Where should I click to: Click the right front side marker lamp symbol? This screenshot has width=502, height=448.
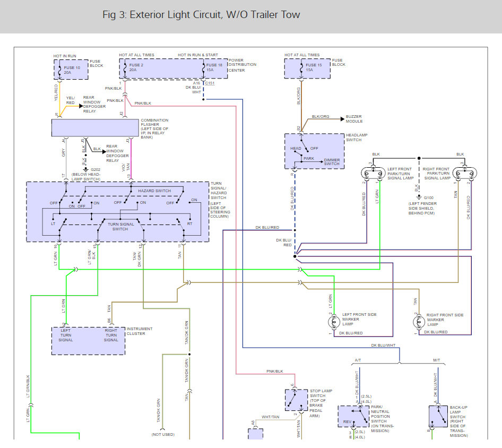pyautogui.click(x=419, y=322)
